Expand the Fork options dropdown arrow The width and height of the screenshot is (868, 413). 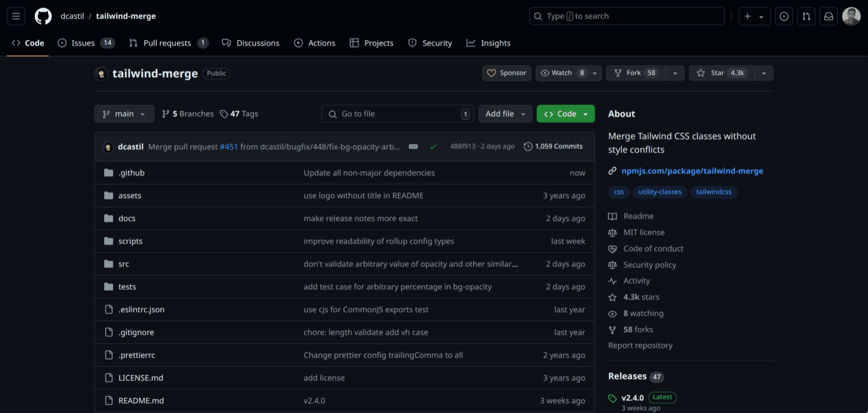click(x=675, y=73)
